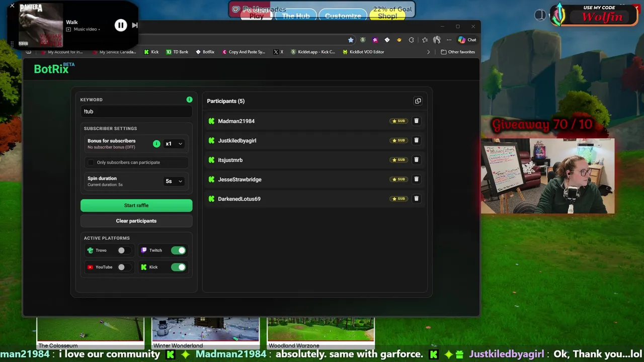Click the Start raffle button
The width and height of the screenshot is (644, 362).
tap(136, 205)
